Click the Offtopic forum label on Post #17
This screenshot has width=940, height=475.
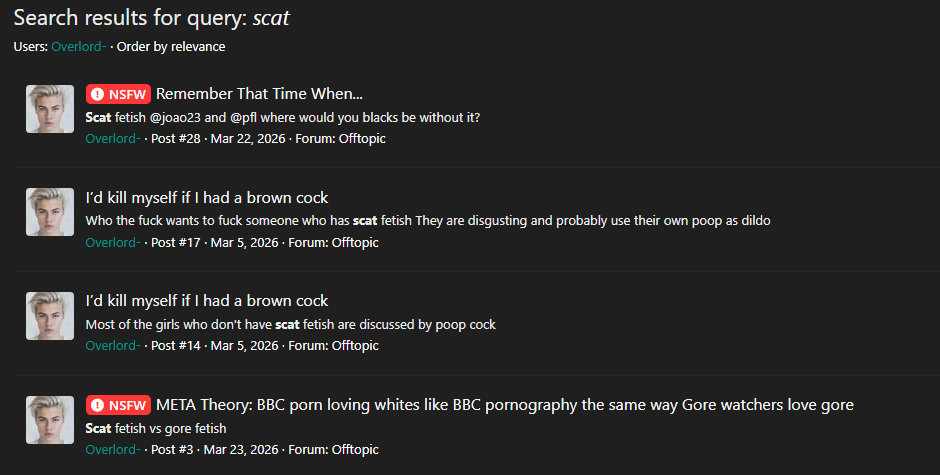[x=355, y=242]
